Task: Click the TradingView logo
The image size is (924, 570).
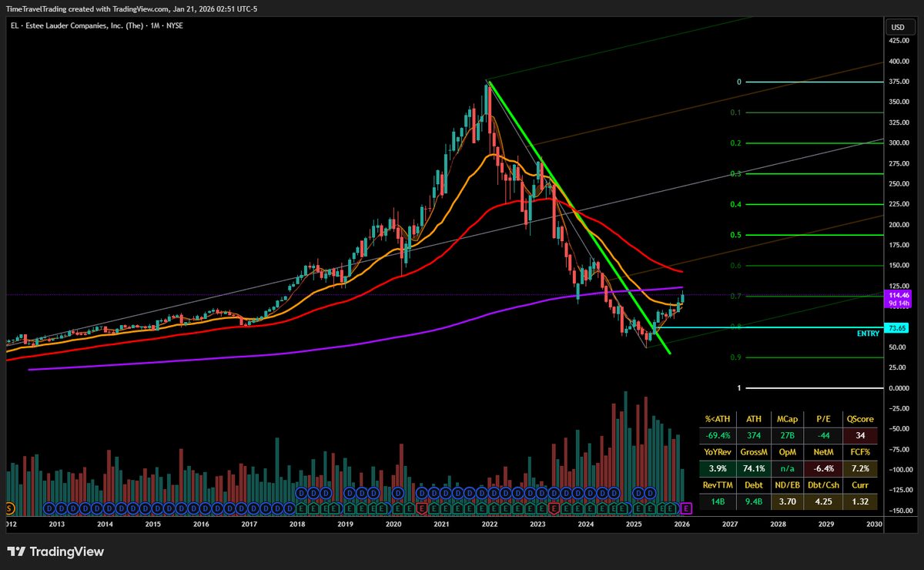Action: [55, 552]
